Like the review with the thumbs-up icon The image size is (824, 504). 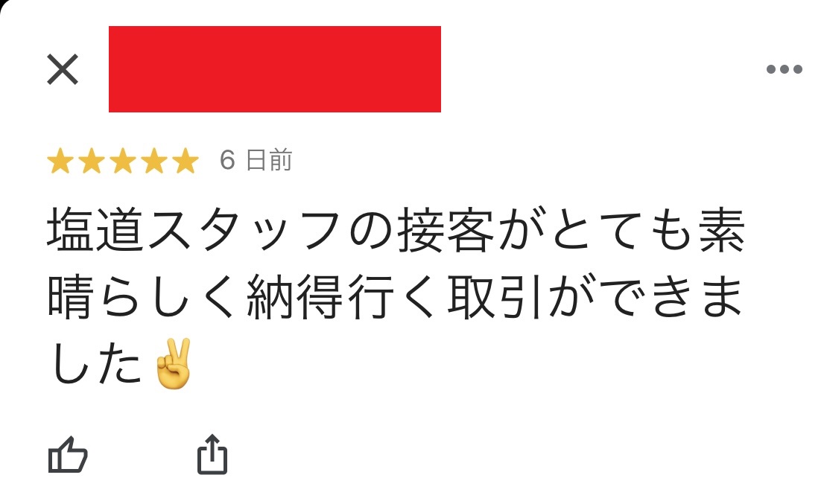[x=68, y=455]
